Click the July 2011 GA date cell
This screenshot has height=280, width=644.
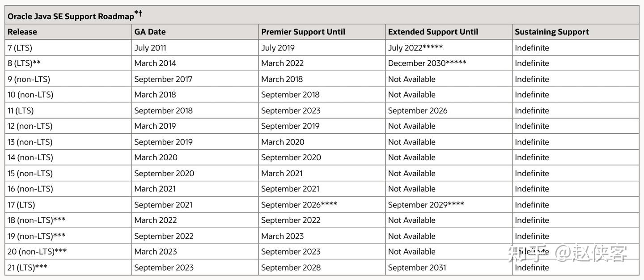(x=150, y=48)
